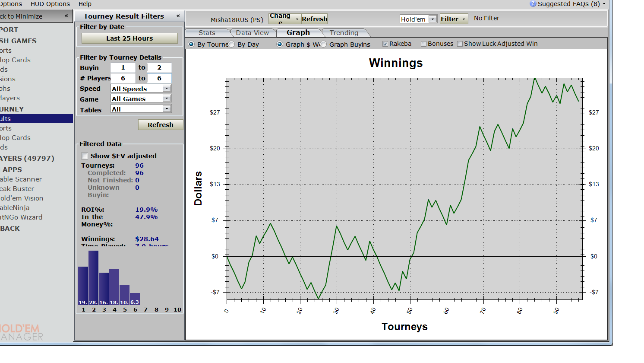The image size is (644, 363).
Task: Collapse the Tourney Result Filters panel
Action: click(x=178, y=16)
